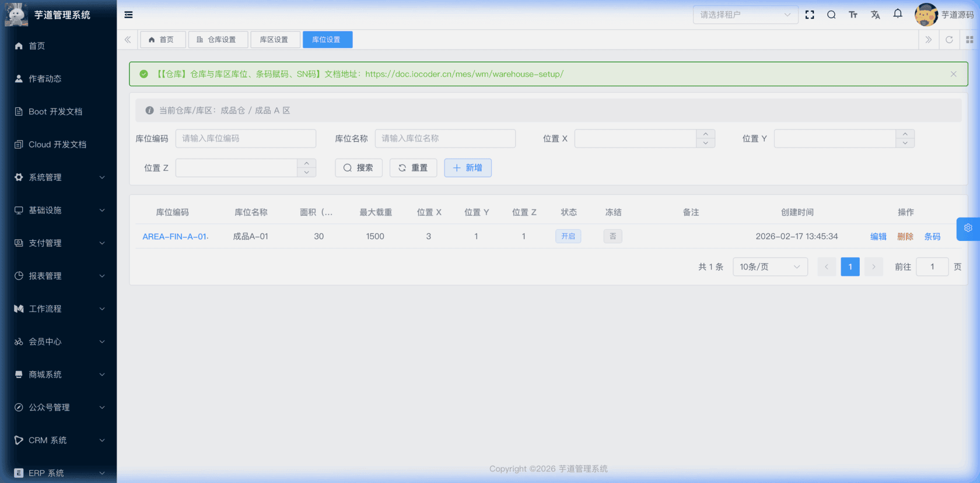The height and width of the screenshot is (483, 980).
Task: Enter fullscreen mode via the top bar icon
Action: click(x=810, y=15)
